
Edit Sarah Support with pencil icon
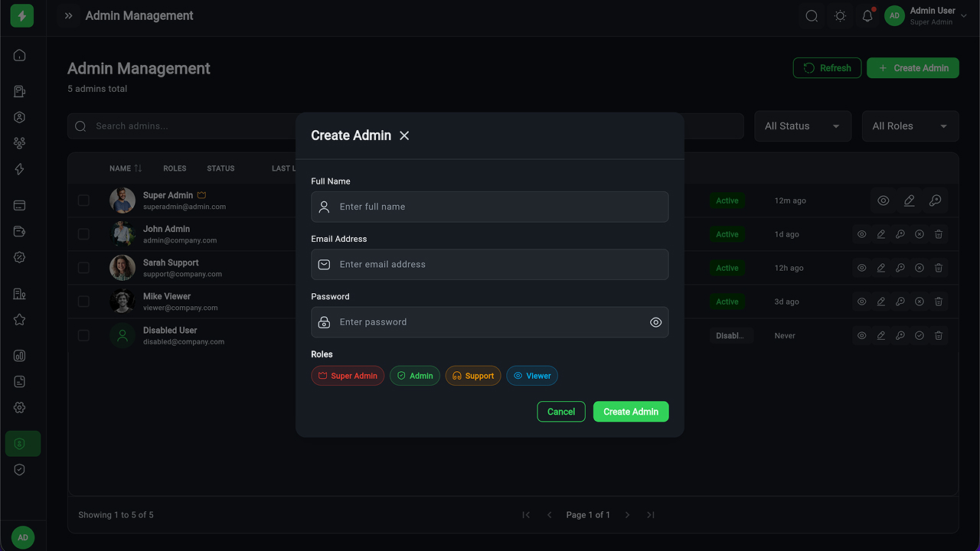coord(881,268)
